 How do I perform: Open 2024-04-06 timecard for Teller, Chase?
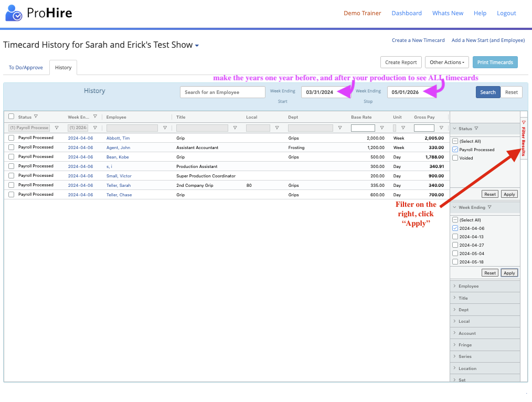coord(80,195)
